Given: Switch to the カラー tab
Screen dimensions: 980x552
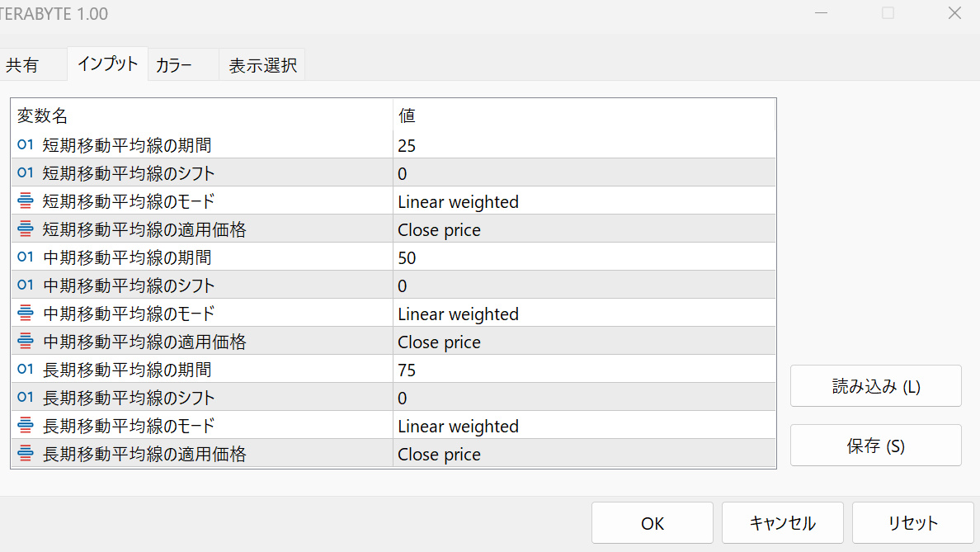Looking at the screenshot, I should pyautogui.click(x=174, y=65).
